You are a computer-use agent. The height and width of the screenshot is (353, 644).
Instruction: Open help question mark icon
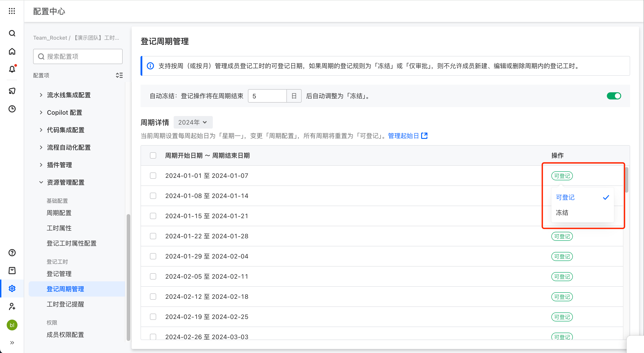pos(12,253)
